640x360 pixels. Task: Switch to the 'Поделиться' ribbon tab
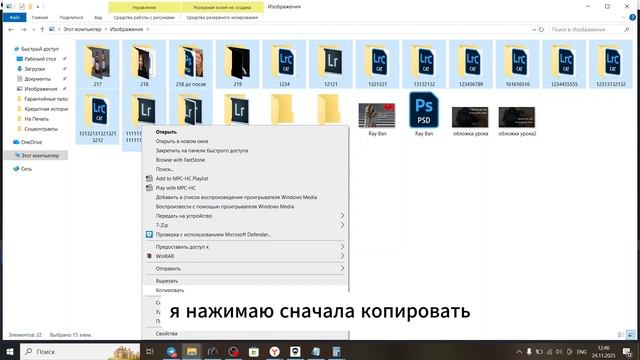pos(71,18)
